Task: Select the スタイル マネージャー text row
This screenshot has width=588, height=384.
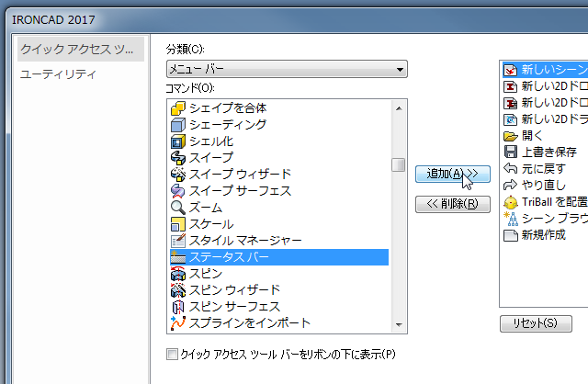Action: [x=245, y=241]
